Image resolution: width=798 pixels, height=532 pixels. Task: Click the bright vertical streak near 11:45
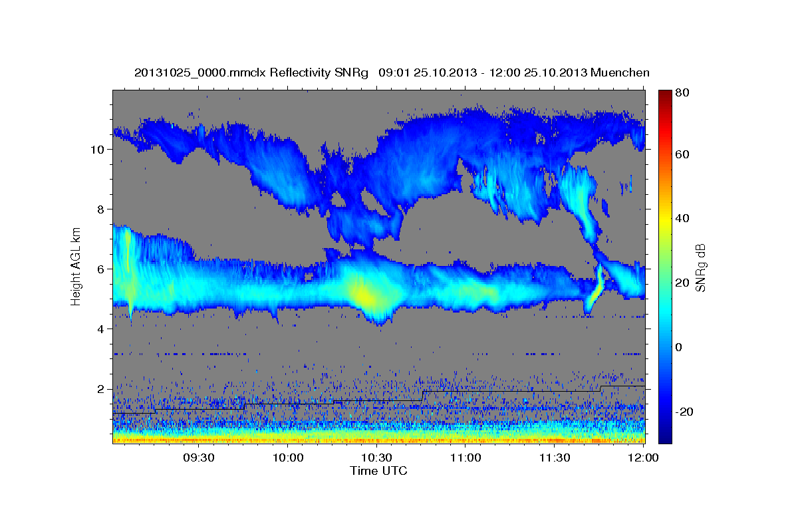[597, 287]
